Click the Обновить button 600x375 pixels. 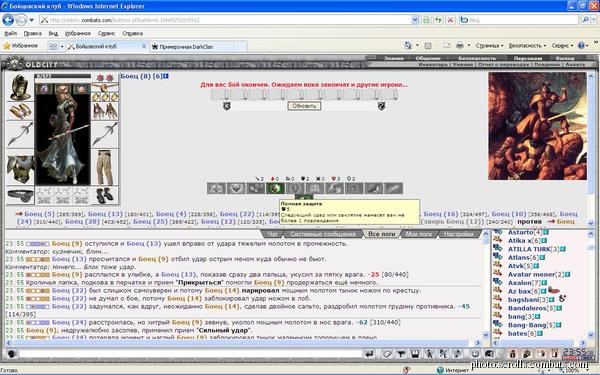[304, 106]
